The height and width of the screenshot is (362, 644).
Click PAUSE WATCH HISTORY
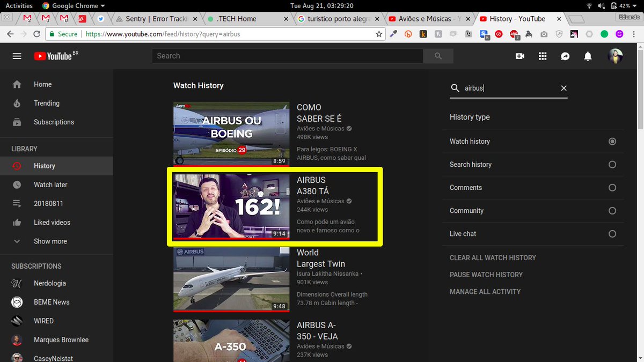(x=486, y=275)
